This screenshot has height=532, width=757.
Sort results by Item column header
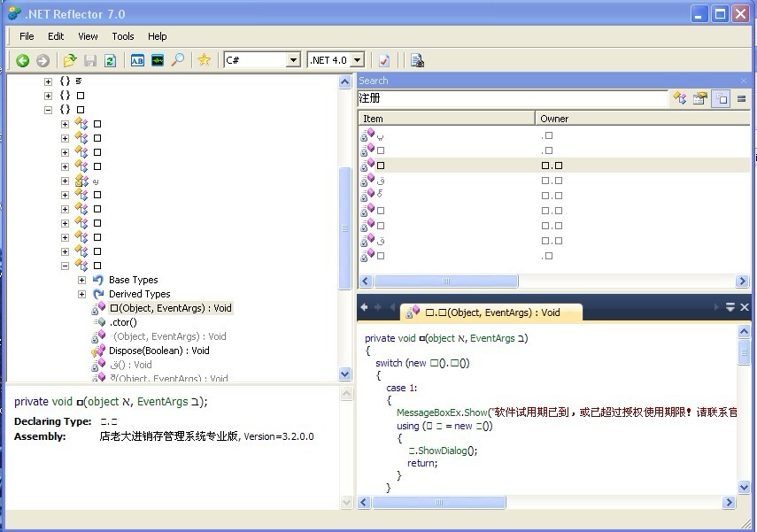tap(446, 119)
